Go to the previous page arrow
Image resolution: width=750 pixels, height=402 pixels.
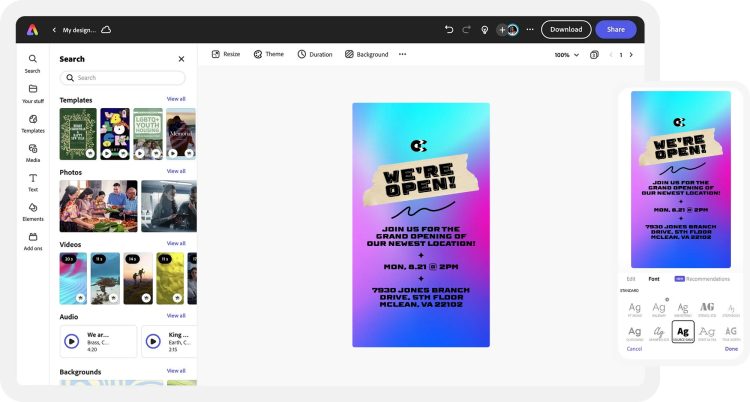click(x=611, y=55)
